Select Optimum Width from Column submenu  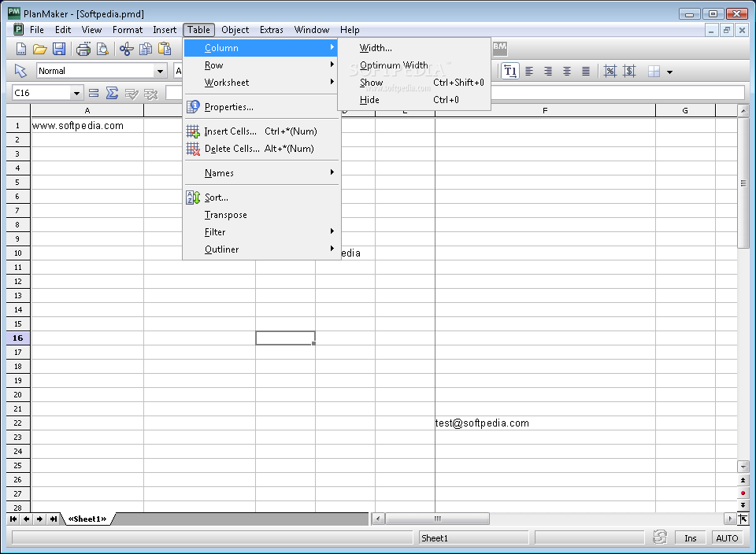394,65
